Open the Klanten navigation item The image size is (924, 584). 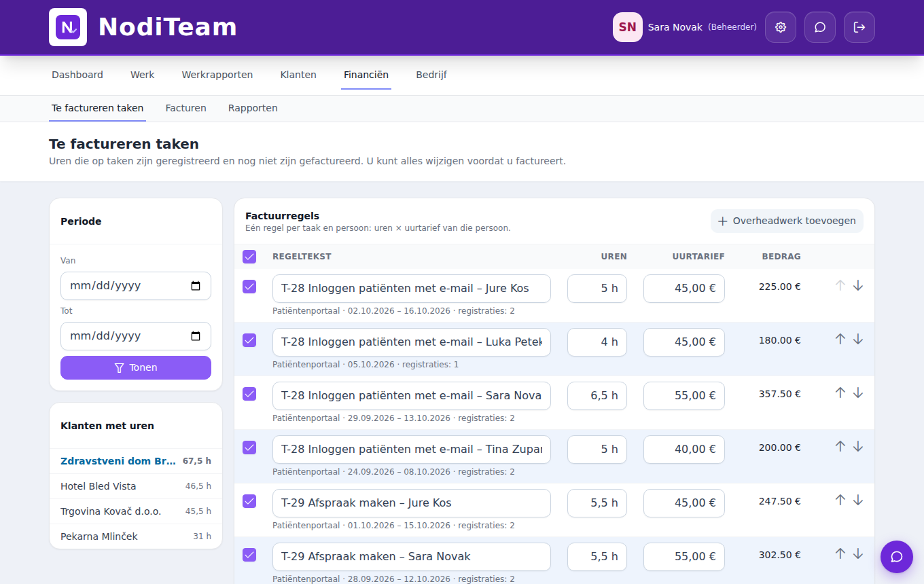(x=298, y=75)
